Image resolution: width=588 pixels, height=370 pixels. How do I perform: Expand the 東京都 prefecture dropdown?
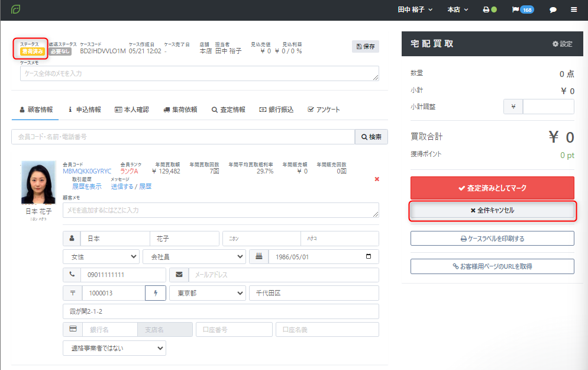pyautogui.click(x=208, y=293)
